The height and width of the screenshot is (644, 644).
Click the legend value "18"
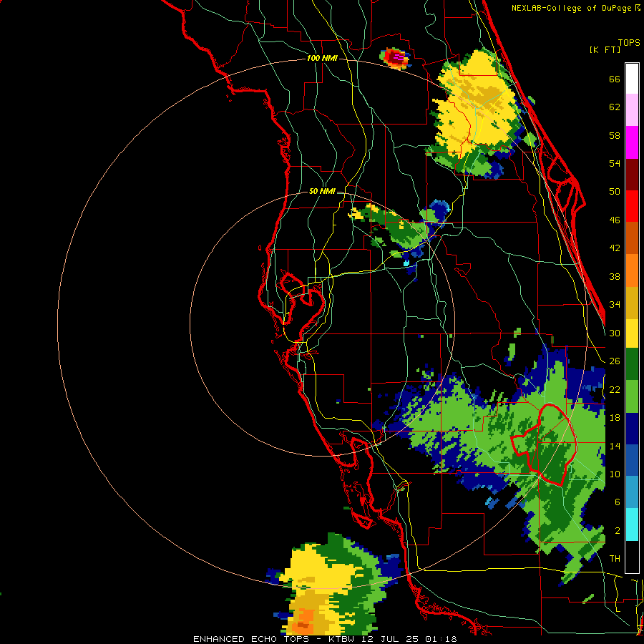(x=615, y=418)
